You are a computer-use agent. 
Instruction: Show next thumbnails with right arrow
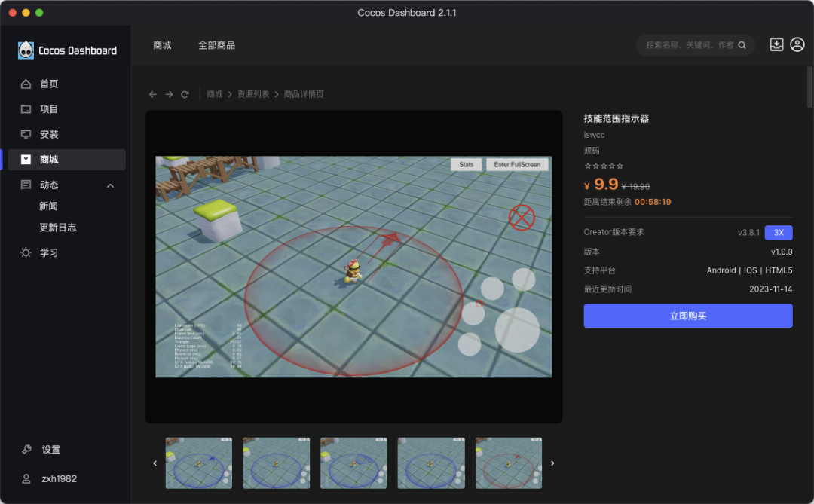pyautogui.click(x=552, y=463)
